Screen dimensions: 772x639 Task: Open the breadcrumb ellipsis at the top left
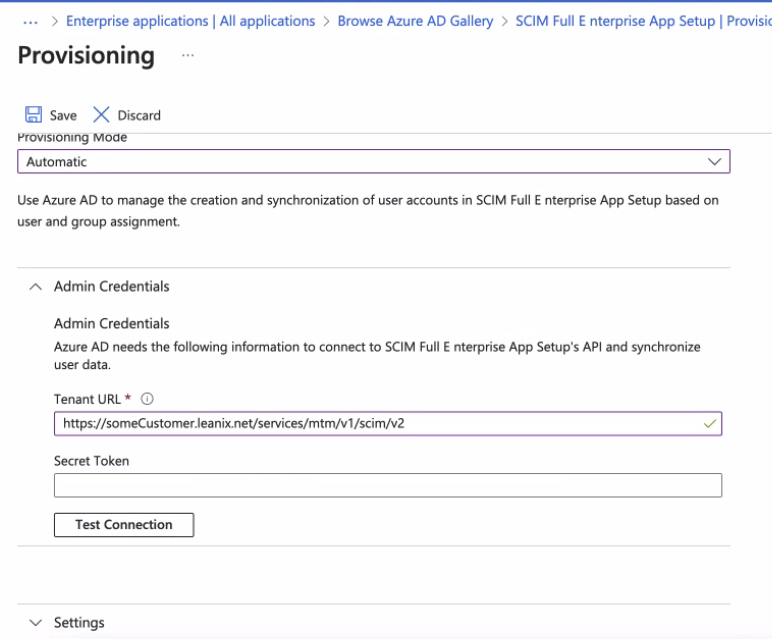click(x=30, y=21)
